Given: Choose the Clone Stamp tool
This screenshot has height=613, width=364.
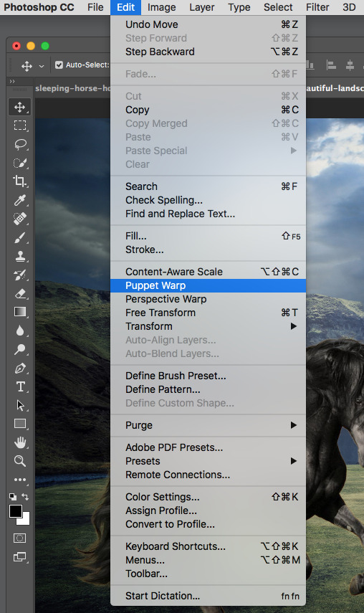Looking at the screenshot, I should (20, 257).
